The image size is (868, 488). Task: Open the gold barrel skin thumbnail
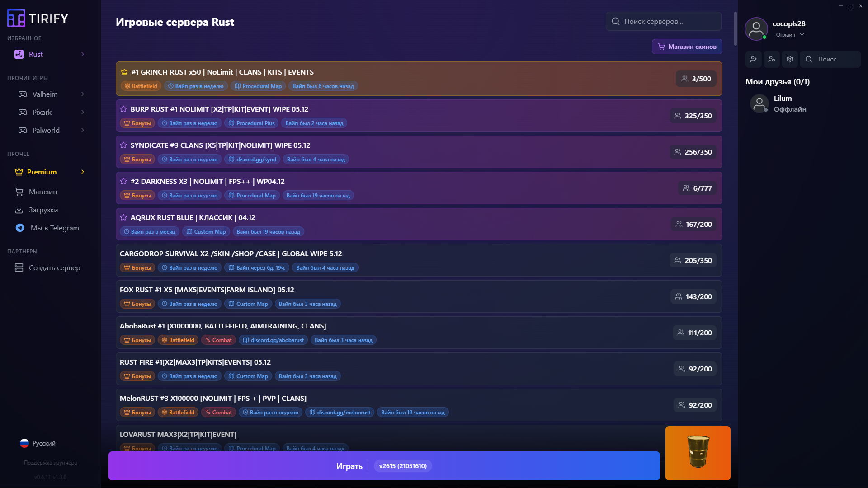pos(698,453)
